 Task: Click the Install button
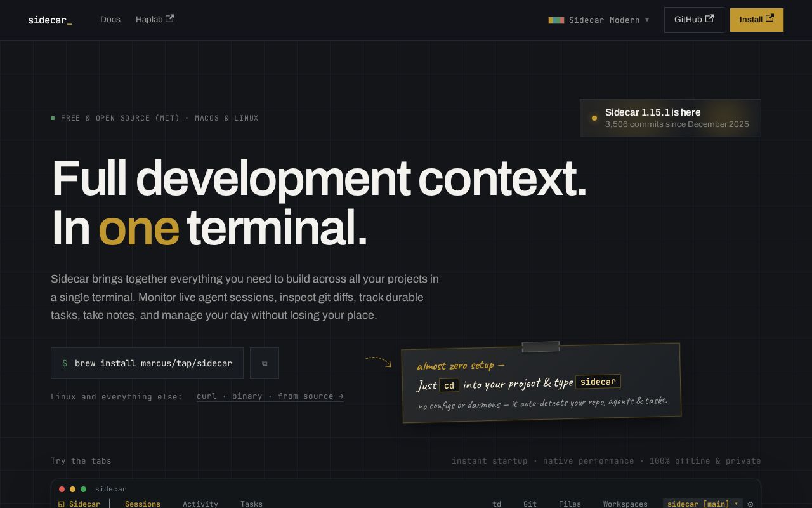pyautogui.click(x=757, y=20)
